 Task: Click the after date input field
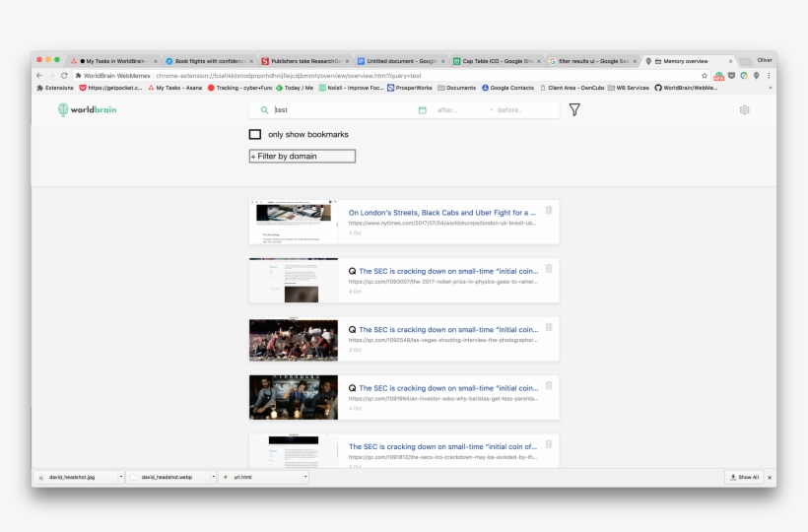pyautogui.click(x=458, y=110)
